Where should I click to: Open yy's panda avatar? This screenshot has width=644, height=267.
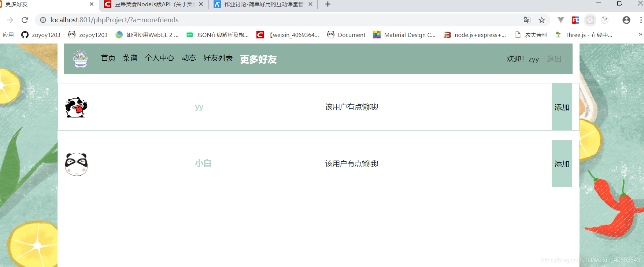tap(76, 108)
